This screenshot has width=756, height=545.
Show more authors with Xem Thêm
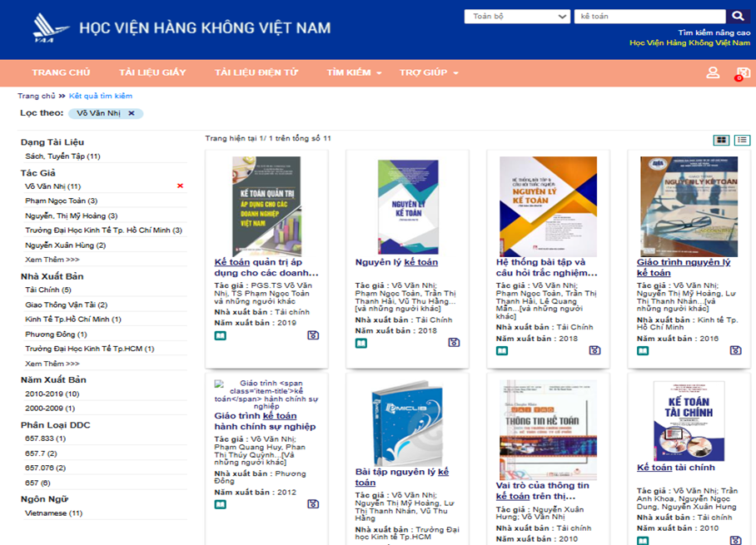52,260
